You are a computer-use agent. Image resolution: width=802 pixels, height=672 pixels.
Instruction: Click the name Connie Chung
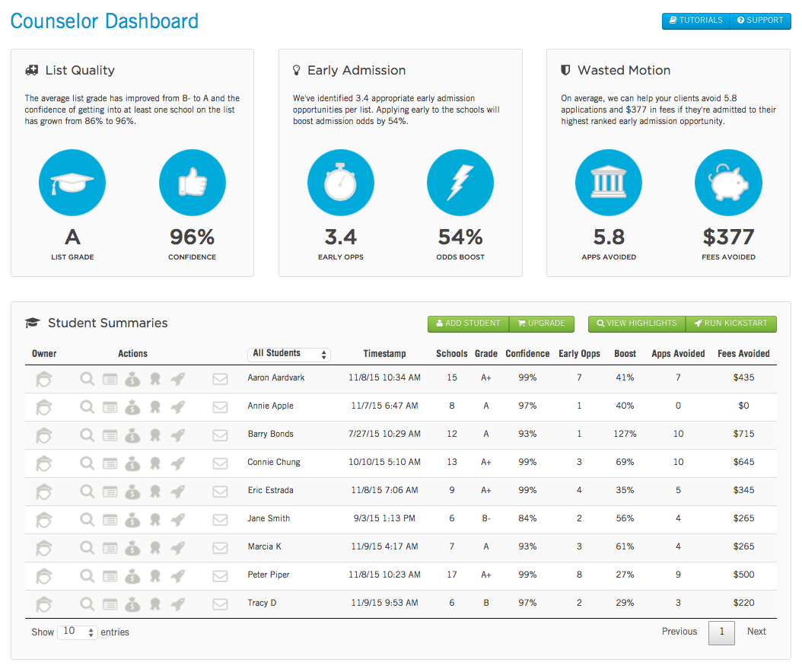point(274,462)
